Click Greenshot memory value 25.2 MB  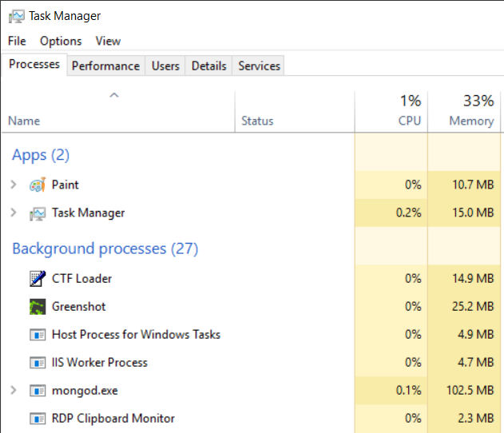[x=473, y=306]
